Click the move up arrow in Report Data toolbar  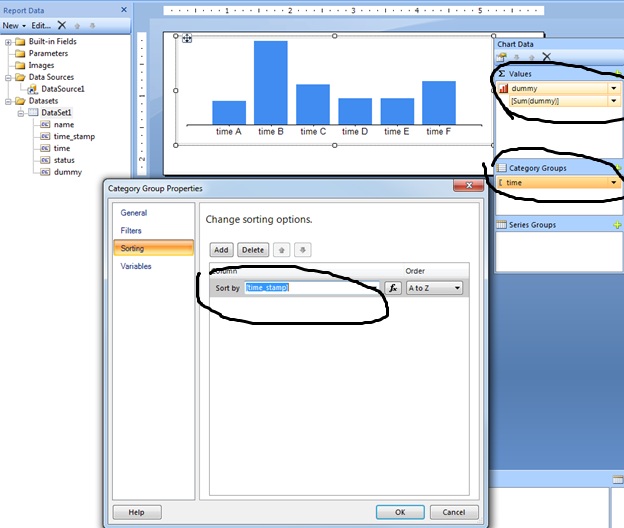[x=77, y=26]
